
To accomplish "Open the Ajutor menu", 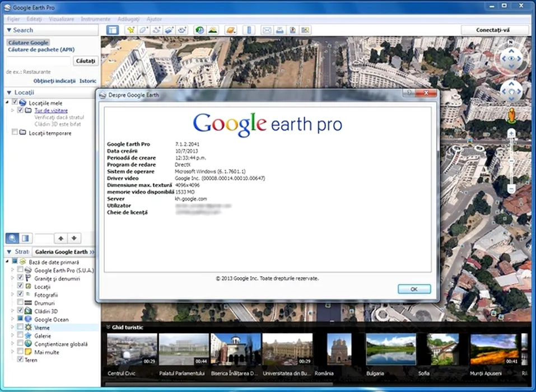I will 154,19.
